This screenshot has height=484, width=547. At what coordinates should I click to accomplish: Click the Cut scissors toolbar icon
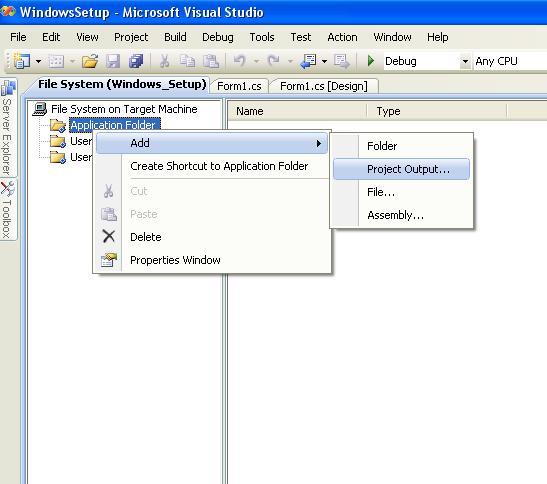(x=164, y=61)
